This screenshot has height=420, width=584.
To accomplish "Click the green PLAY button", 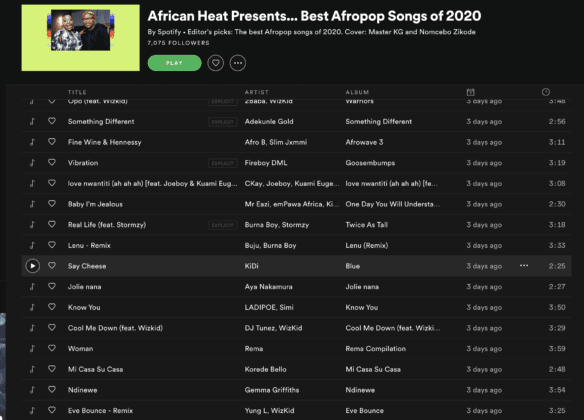I will (174, 63).
